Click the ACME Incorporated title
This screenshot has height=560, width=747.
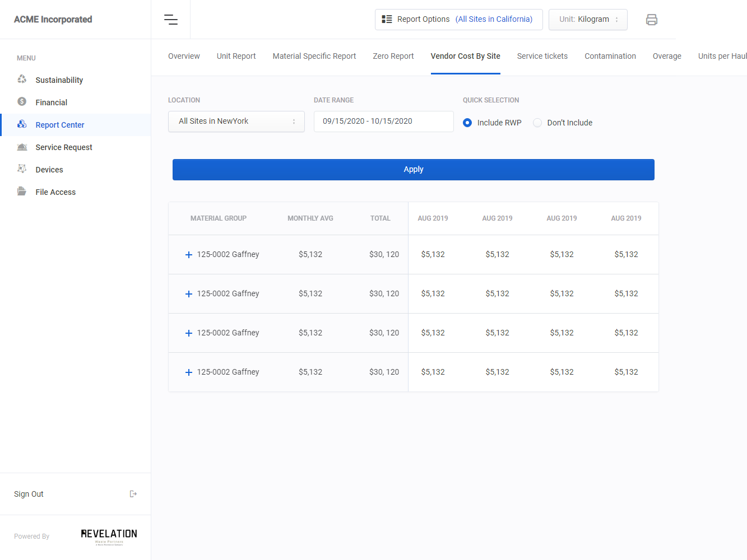coord(53,19)
